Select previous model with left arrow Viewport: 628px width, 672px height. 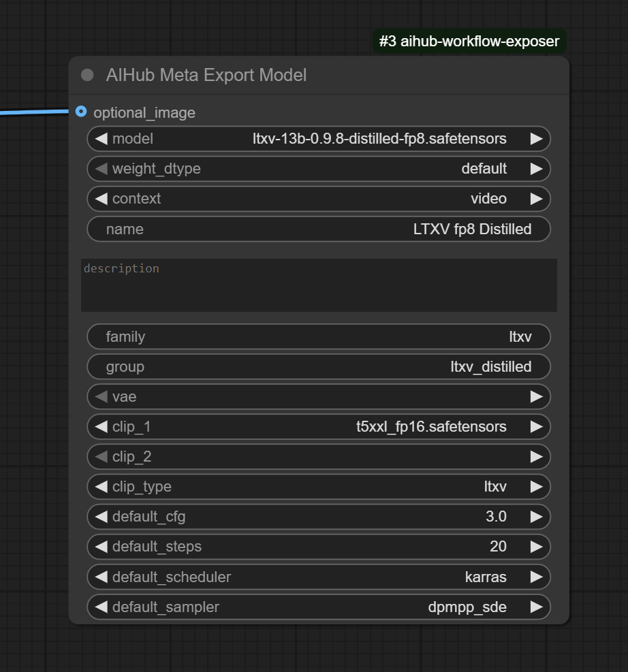click(101, 139)
